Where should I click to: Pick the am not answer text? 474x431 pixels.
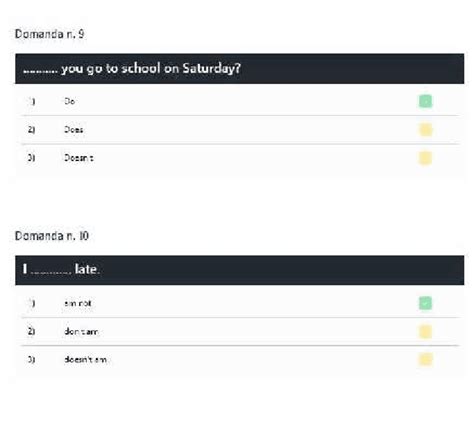coord(78,303)
